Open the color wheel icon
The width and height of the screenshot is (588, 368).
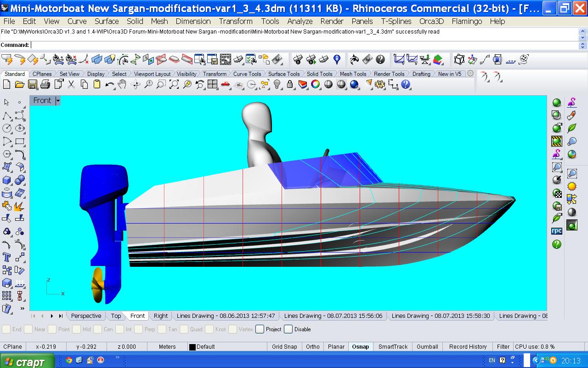pos(315,84)
